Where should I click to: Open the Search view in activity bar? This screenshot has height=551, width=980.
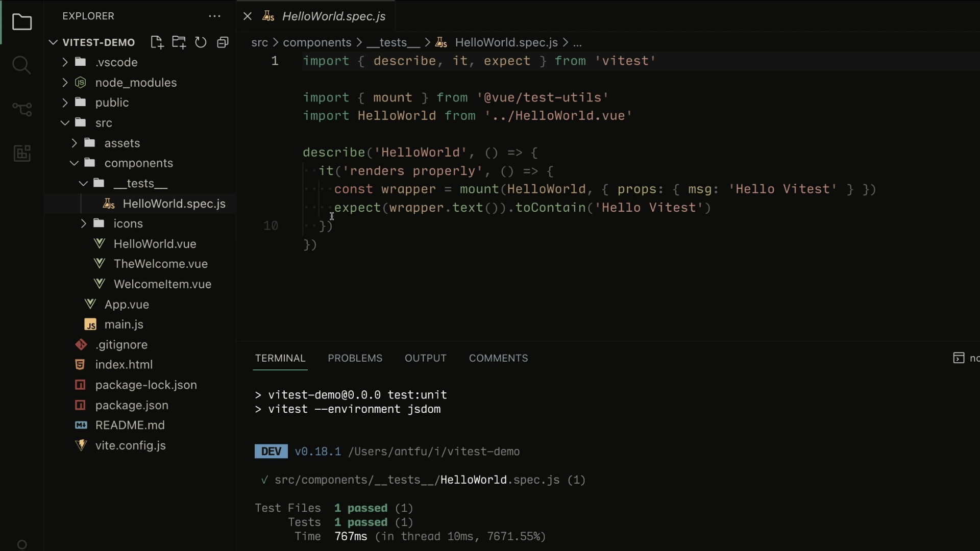[x=21, y=65]
